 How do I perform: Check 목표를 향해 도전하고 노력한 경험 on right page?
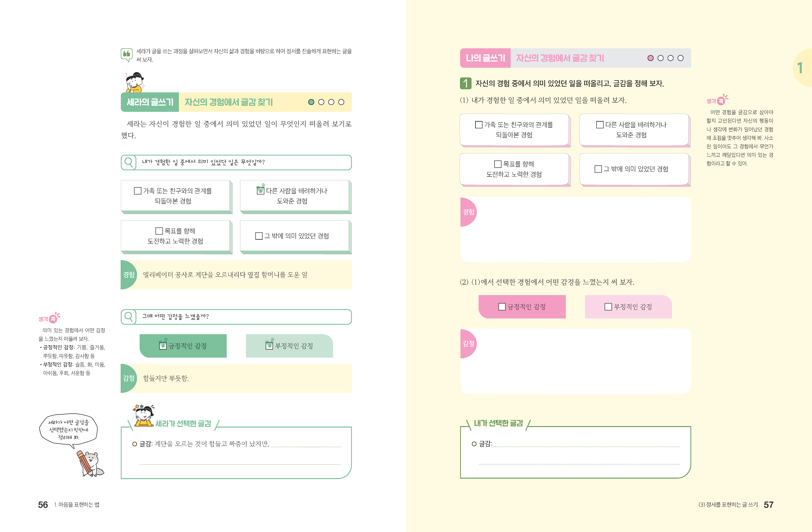pos(498,164)
